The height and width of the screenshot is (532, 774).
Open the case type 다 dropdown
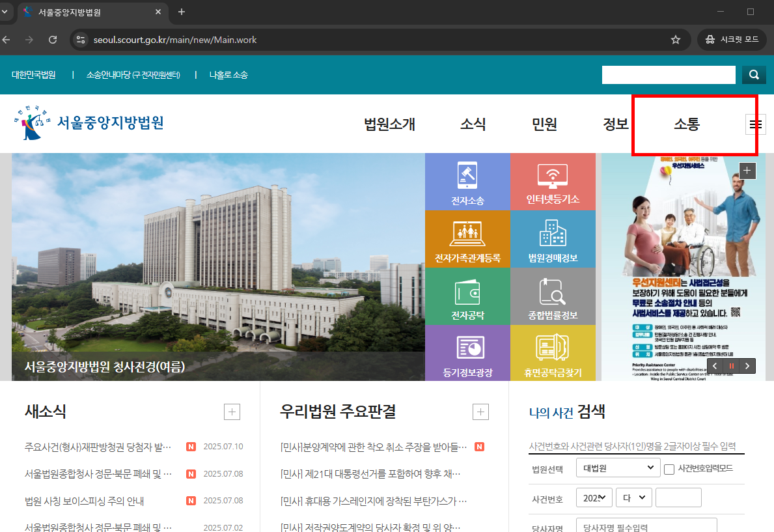point(634,497)
